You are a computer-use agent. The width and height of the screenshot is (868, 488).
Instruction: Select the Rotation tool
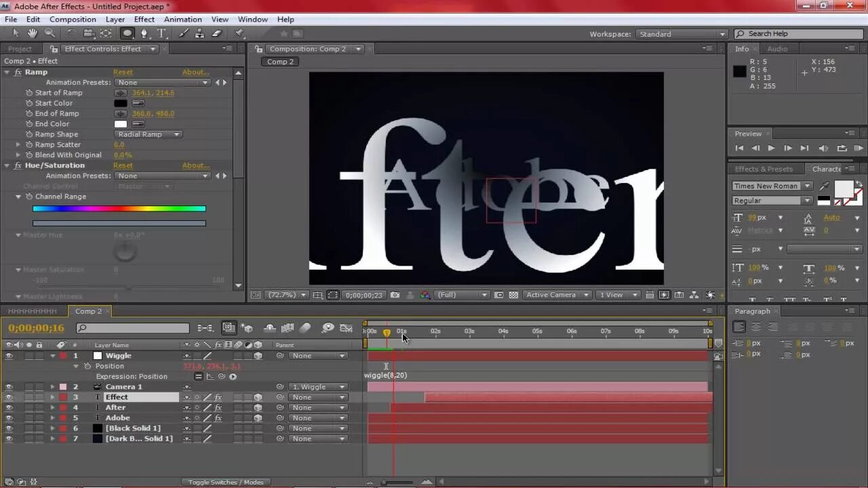coord(71,33)
